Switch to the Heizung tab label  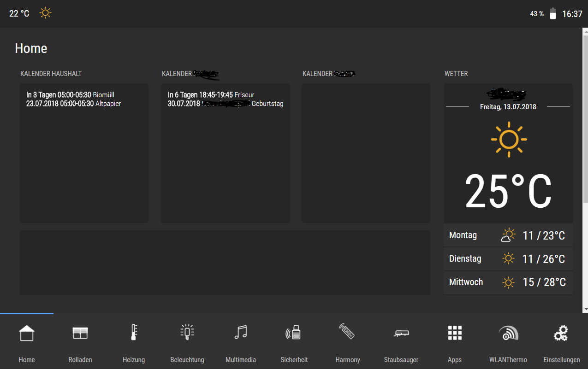(x=134, y=360)
